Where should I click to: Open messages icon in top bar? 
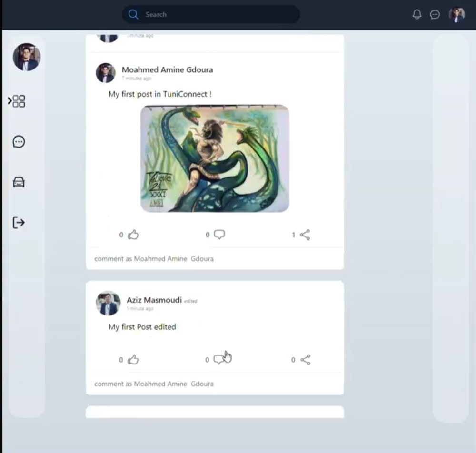(x=435, y=14)
